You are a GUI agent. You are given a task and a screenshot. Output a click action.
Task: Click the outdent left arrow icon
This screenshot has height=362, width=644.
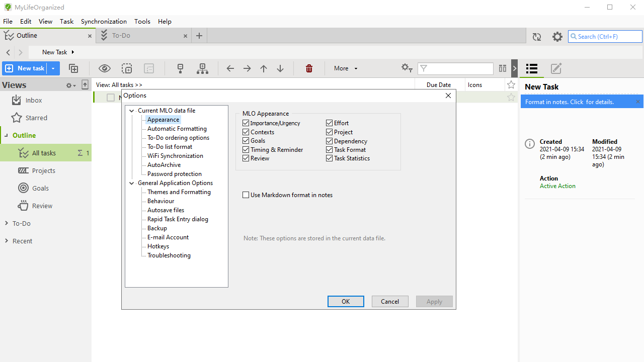230,68
